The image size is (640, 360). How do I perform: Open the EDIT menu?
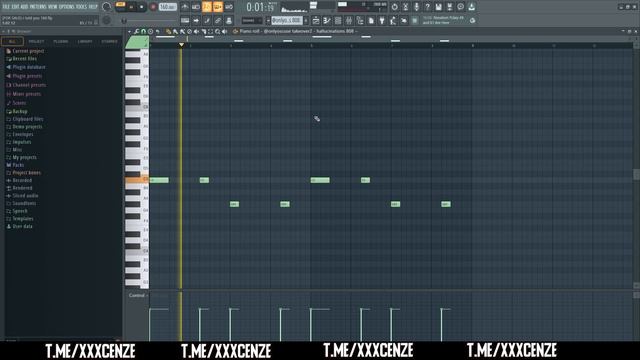click(16, 7)
